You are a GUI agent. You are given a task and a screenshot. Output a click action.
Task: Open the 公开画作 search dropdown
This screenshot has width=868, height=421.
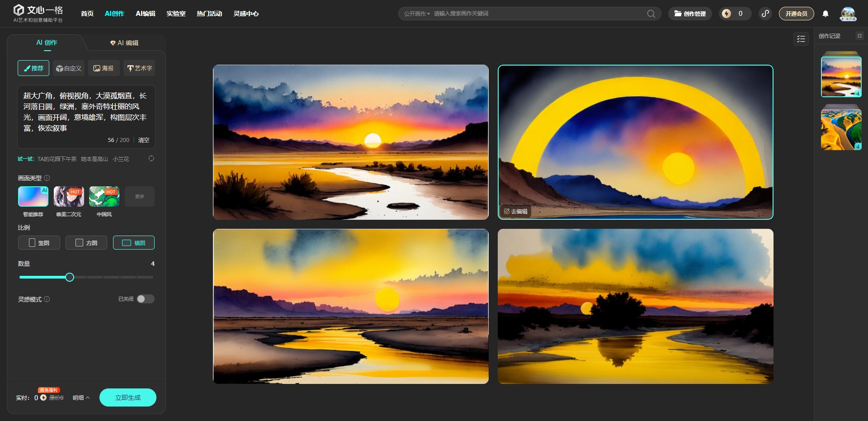[x=417, y=14]
